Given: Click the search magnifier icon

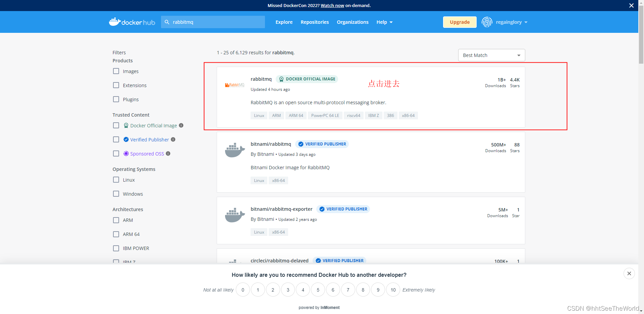Looking at the screenshot, I should 167,22.
